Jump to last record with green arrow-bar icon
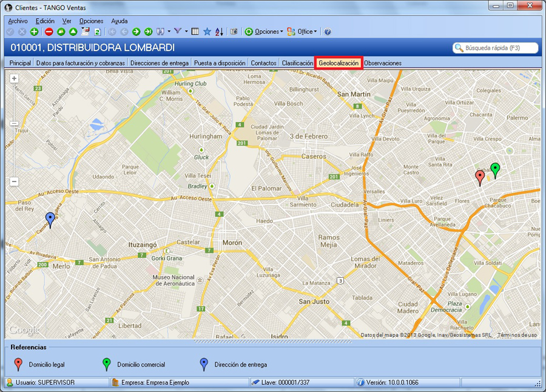 click(149, 32)
